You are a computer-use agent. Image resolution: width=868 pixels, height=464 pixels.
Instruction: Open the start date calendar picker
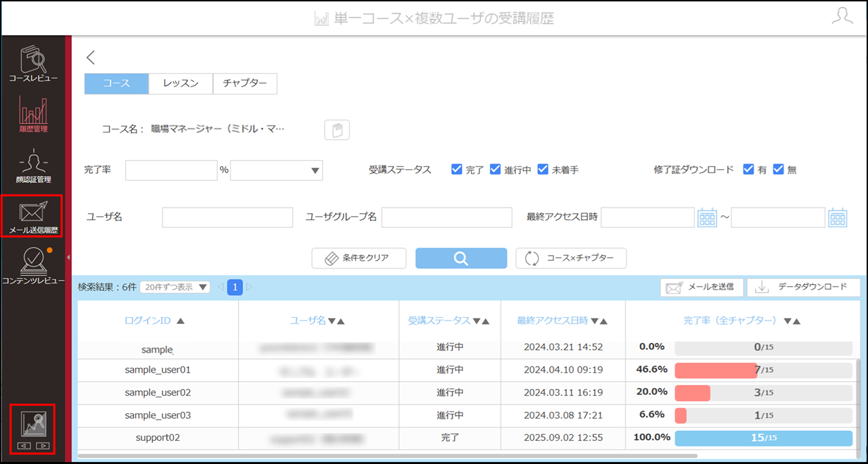[707, 217]
